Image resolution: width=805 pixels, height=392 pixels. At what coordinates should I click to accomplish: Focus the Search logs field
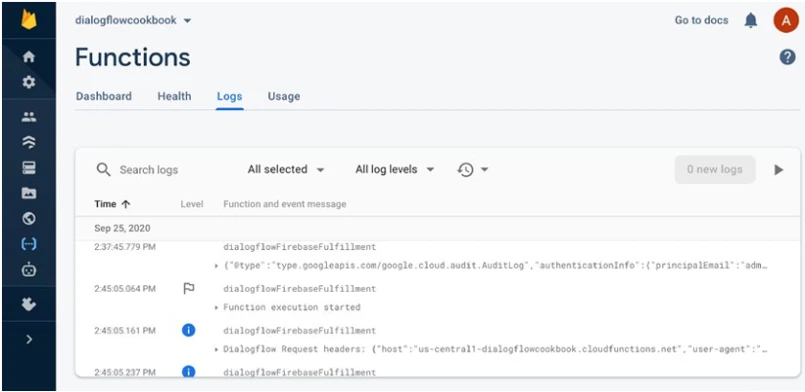click(x=149, y=170)
